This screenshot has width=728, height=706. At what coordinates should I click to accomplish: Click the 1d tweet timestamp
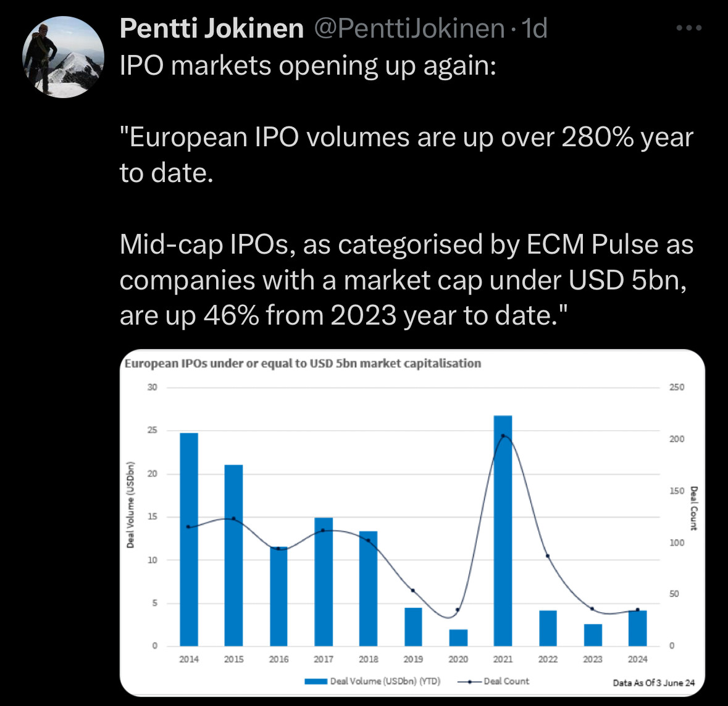[x=535, y=28]
